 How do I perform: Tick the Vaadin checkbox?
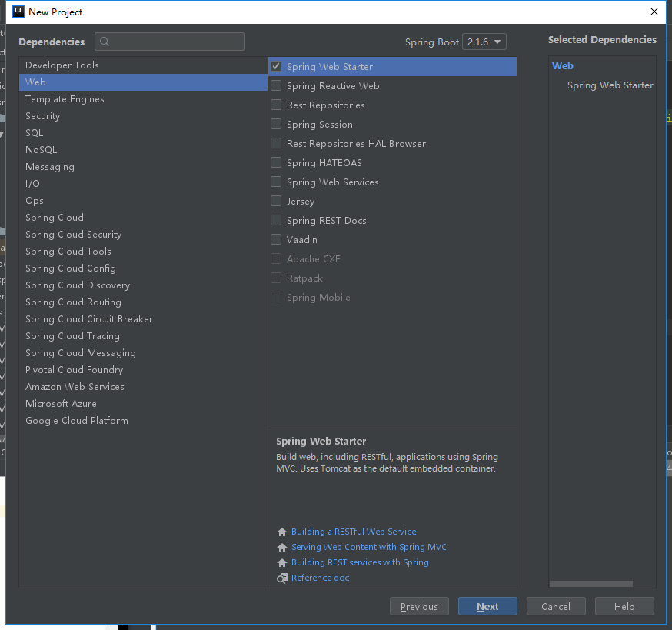tap(276, 239)
